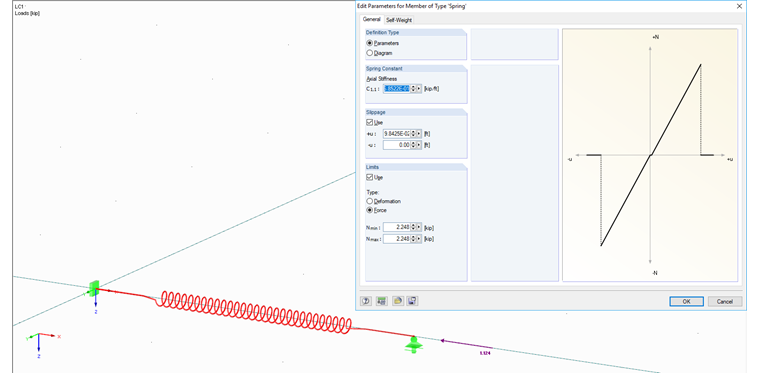Open the arrow menu beside slippage -u
760x373 pixels.
[x=419, y=145]
